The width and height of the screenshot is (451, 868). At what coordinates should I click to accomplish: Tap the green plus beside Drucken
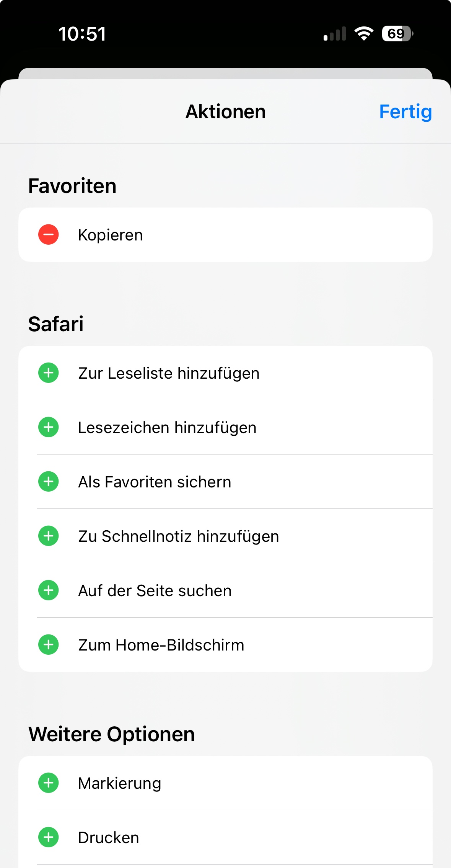(x=49, y=837)
